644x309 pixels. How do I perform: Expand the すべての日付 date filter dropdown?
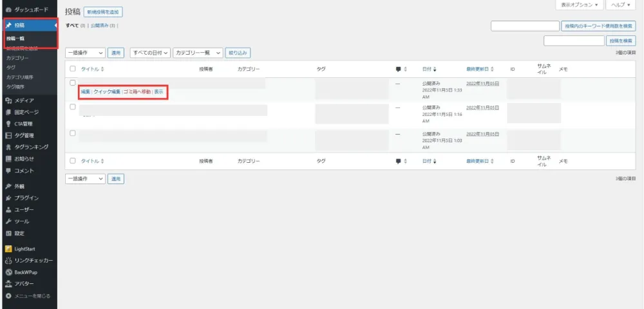pyautogui.click(x=150, y=53)
